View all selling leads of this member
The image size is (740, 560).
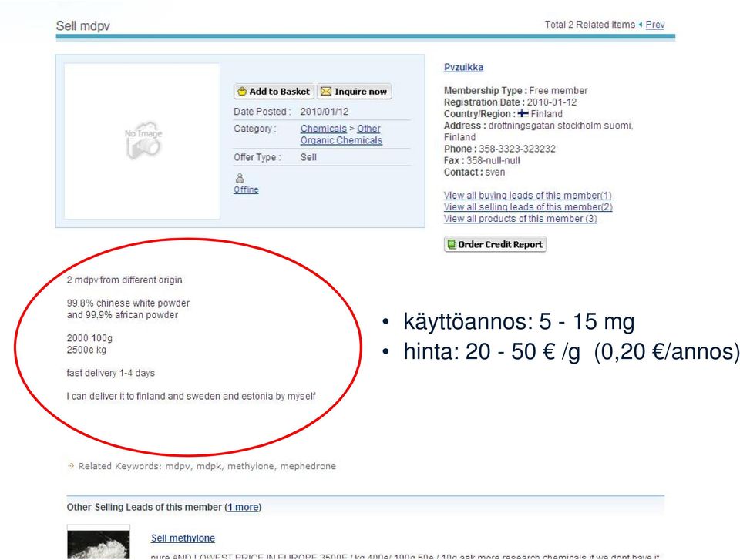528,206
